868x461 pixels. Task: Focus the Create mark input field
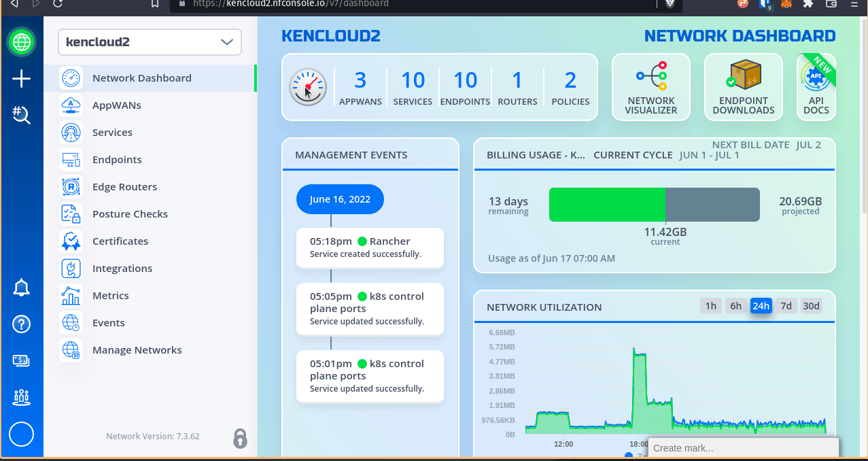coord(744,448)
